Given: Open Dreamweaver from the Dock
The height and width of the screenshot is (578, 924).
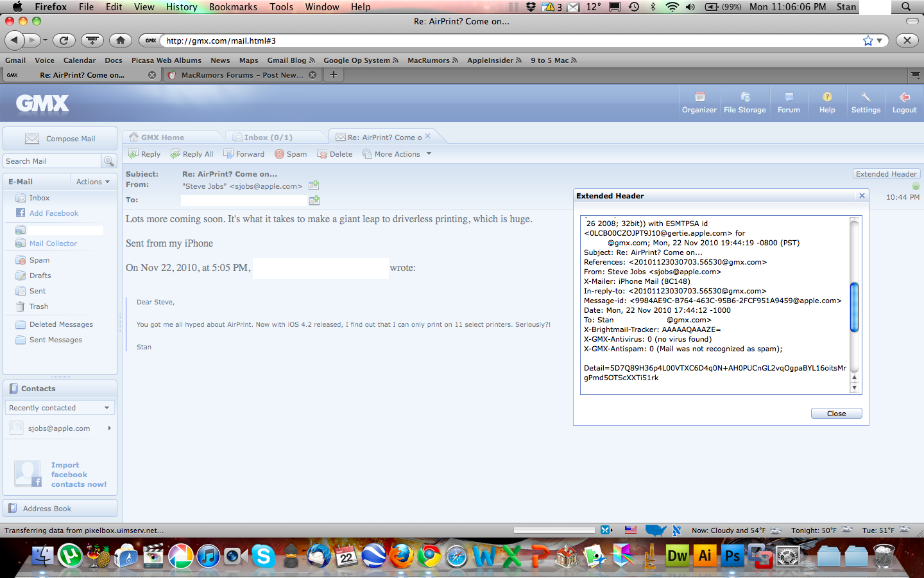Looking at the screenshot, I should [677, 556].
